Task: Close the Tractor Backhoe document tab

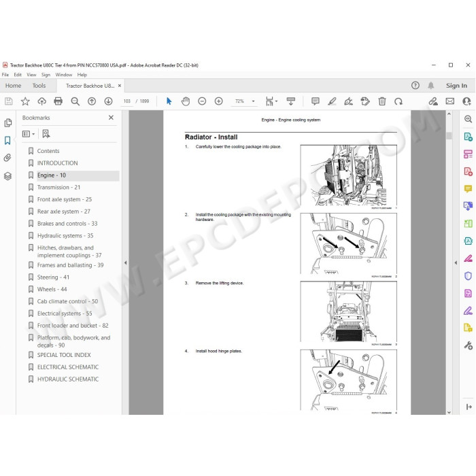Action: [120, 86]
